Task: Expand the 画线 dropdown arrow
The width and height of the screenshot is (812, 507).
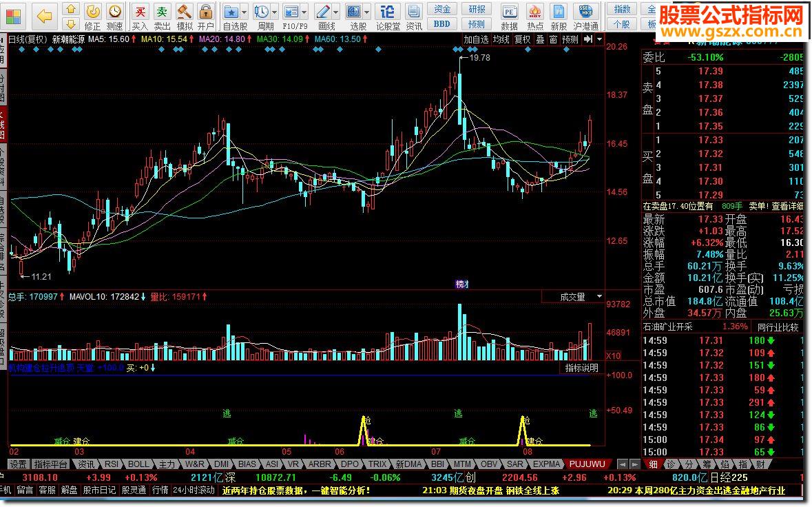Action: click(x=335, y=12)
